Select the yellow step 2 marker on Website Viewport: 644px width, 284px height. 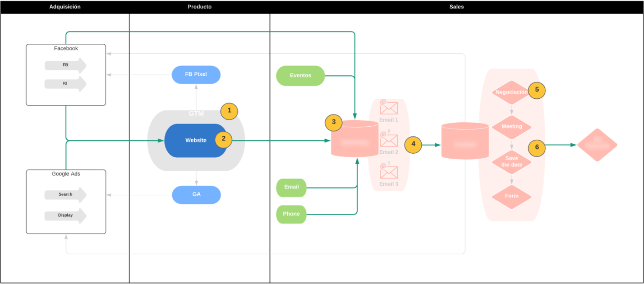pyautogui.click(x=224, y=139)
